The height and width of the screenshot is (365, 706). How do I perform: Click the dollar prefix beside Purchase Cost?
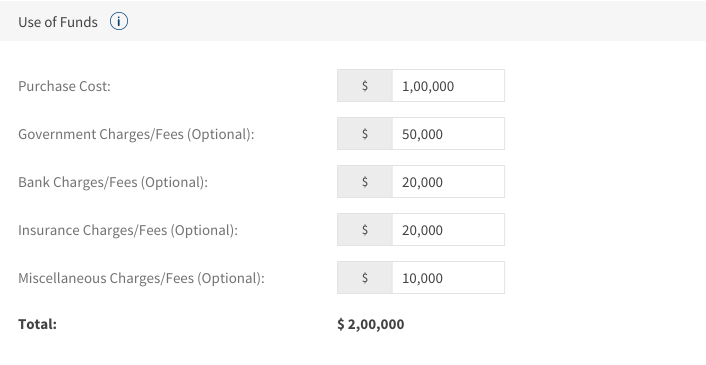365,86
